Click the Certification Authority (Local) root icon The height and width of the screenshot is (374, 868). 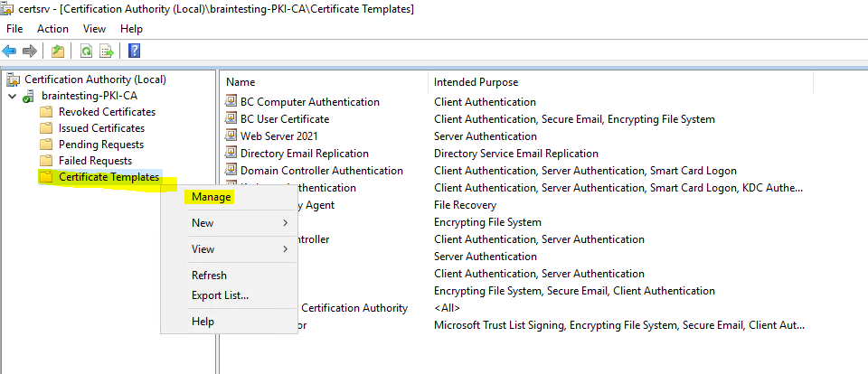coord(13,80)
